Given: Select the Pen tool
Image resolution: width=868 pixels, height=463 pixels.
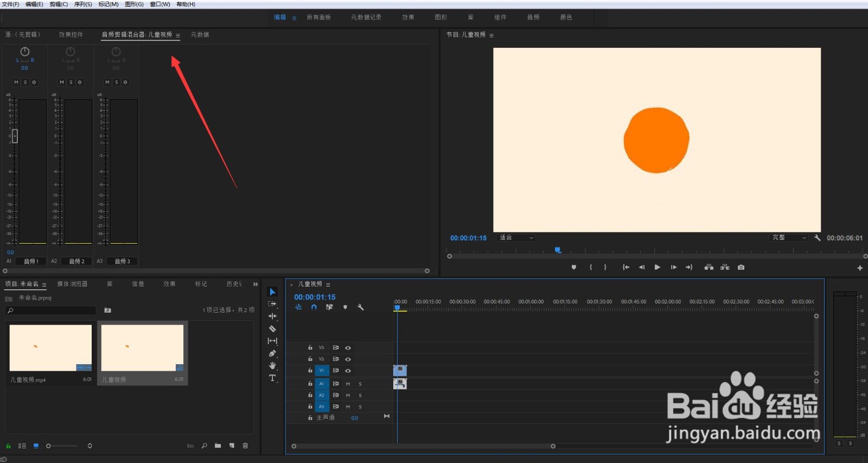Looking at the screenshot, I should pyautogui.click(x=272, y=353).
